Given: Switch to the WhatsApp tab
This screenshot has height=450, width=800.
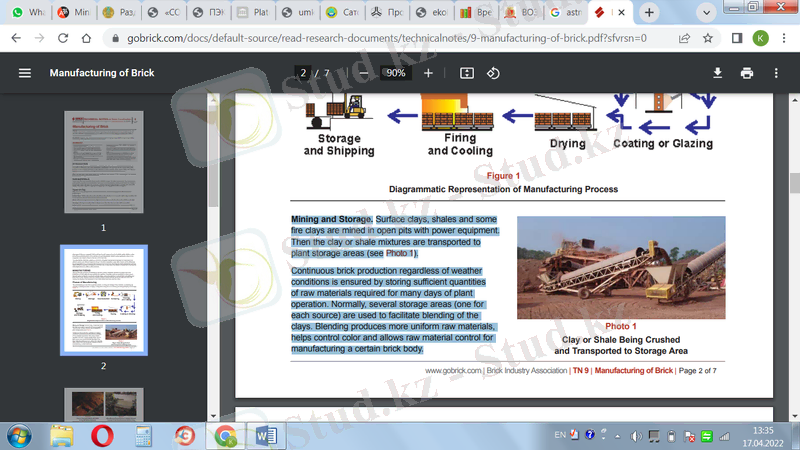Looking at the screenshot, I should click(x=28, y=13).
